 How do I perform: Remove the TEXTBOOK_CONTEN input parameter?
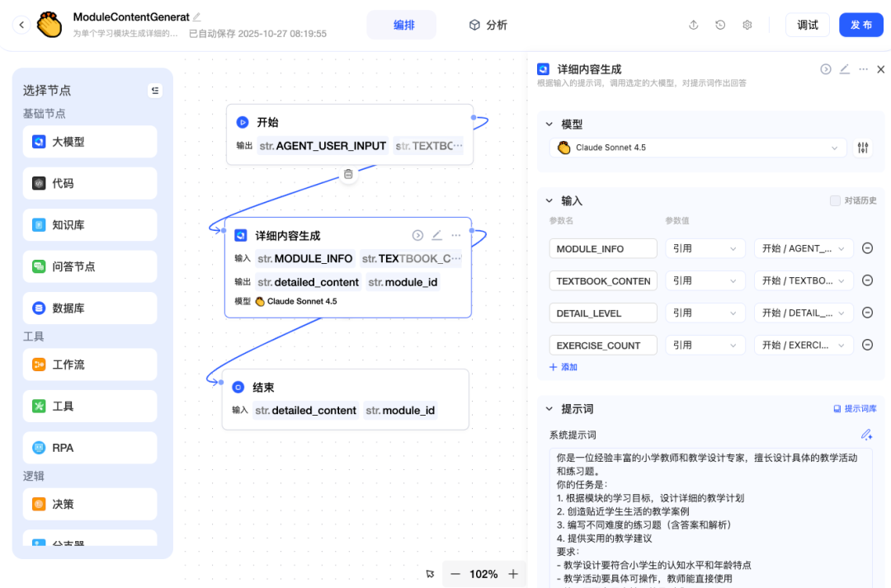867,280
